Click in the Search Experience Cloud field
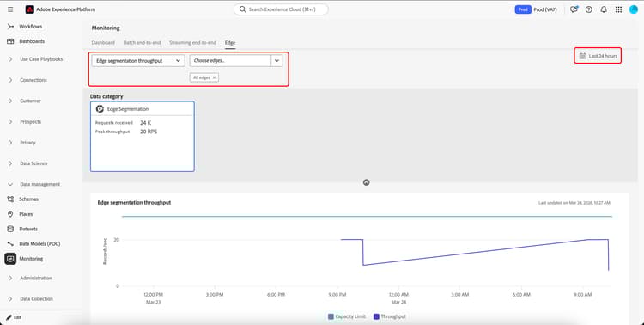The image size is (644, 325). (x=282, y=9)
